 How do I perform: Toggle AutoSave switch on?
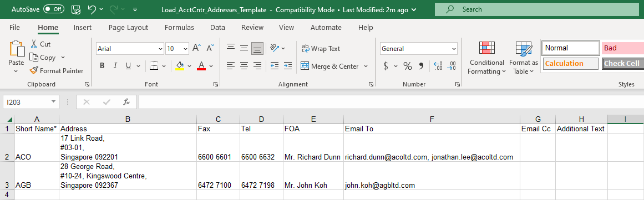(x=54, y=9)
